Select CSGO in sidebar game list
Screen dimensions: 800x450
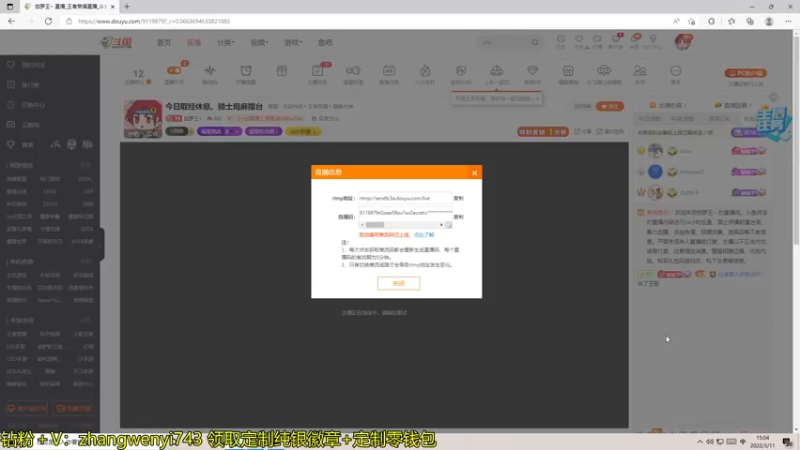[50, 204]
